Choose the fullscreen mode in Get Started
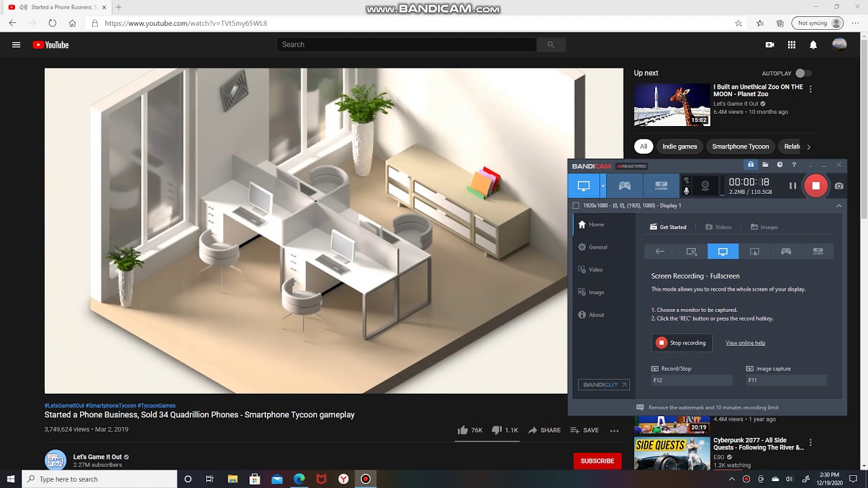This screenshot has height=488, width=868. click(x=723, y=251)
